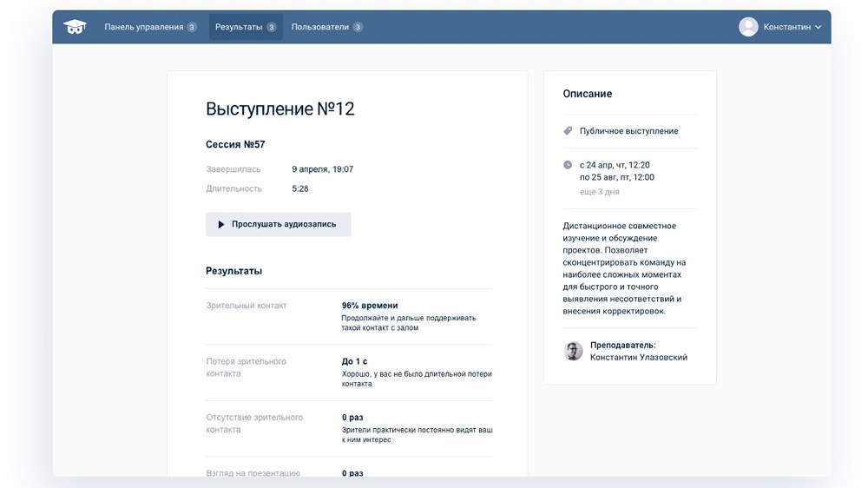Click the teacher name Константин Улазовский

coord(638,357)
